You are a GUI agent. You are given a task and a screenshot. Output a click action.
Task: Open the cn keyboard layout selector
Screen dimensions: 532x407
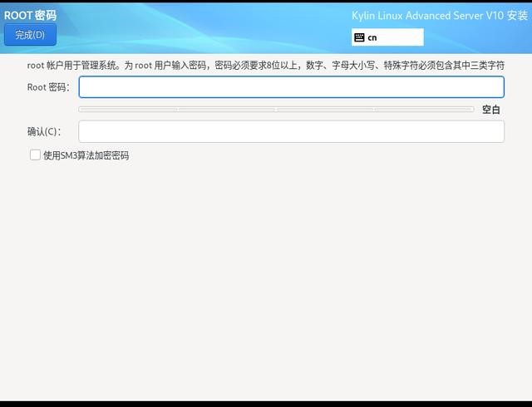387,37
